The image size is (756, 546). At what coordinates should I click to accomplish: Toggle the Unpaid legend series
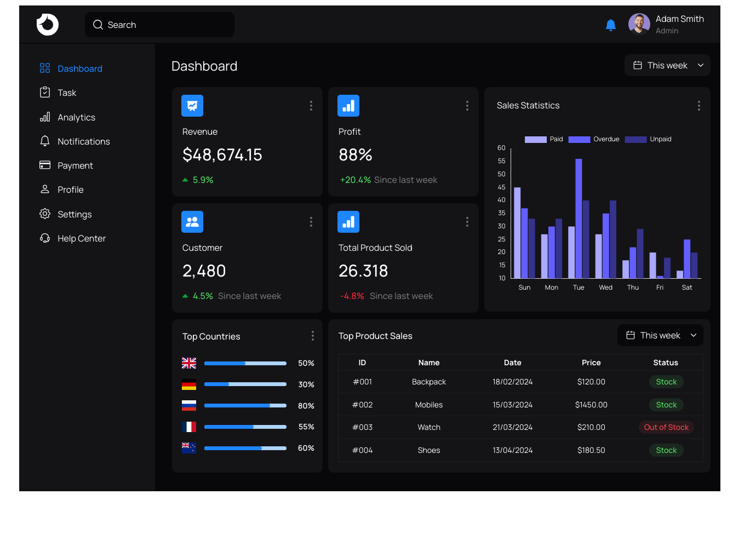point(648,140)
